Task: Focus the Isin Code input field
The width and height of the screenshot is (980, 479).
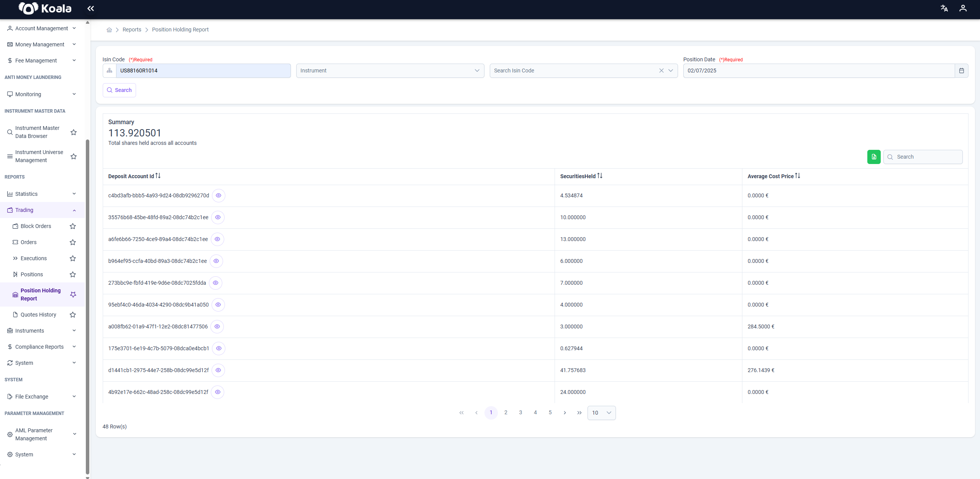Action: point(204,71)
